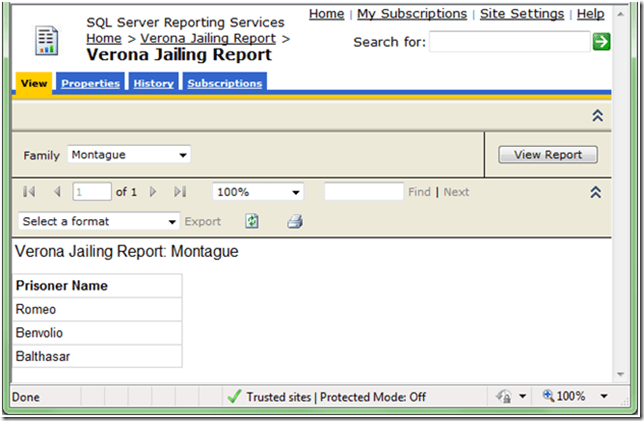Collapse the parameters area chevron
This screenshot has height=421, width=644.
[x=597, y=116]
